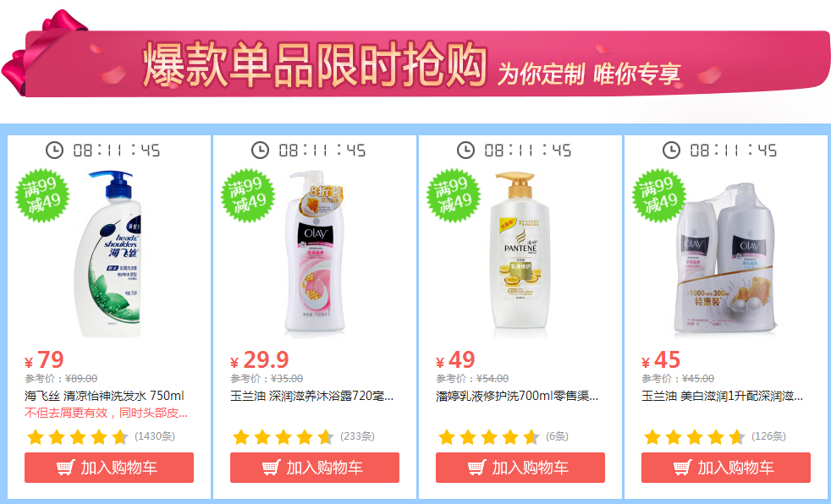Click the clock icon above Head & Shoulders shampoo
831x504 pixels.
[x=54, y=150]
